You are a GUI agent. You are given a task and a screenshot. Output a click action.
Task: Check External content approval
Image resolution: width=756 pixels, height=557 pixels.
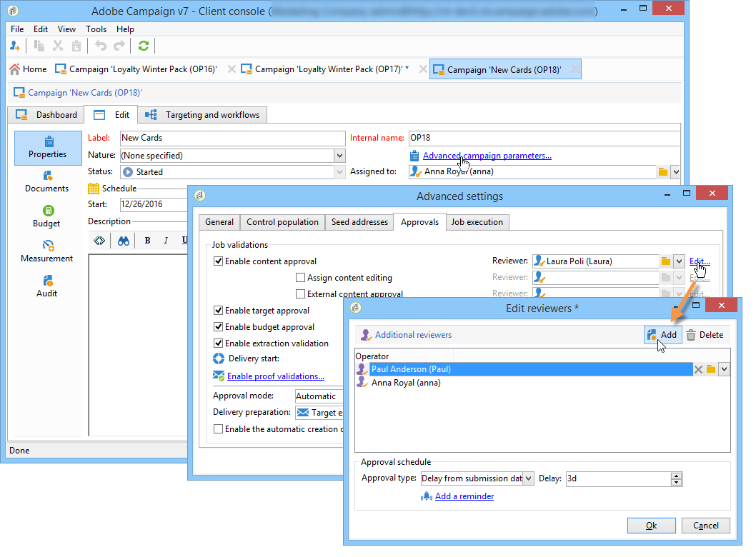click(x=300, y=294)
